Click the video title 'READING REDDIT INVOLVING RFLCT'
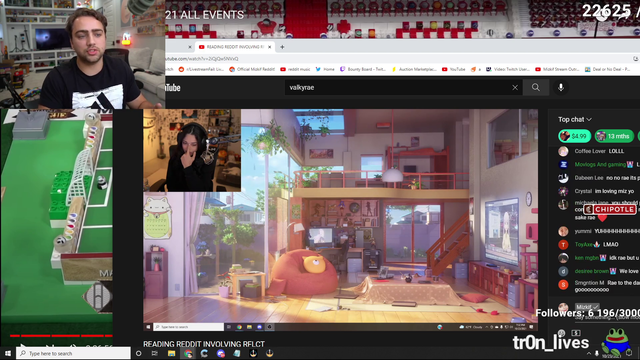640x360 pixels. [204, 344]
